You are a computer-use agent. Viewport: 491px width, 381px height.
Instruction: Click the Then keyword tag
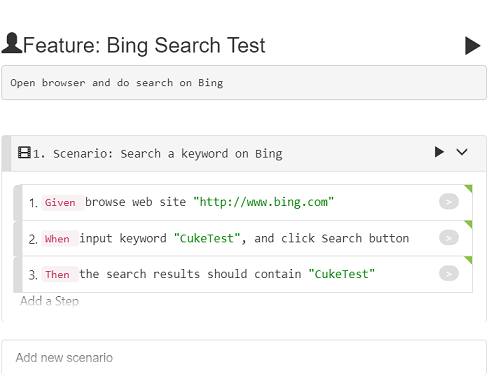tap(59, 274)
